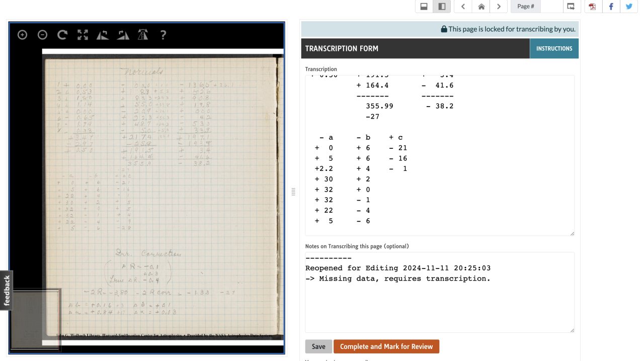Click Complete and Mark for Review
This screenshot has width=644, height=361.
click(386, 346)
